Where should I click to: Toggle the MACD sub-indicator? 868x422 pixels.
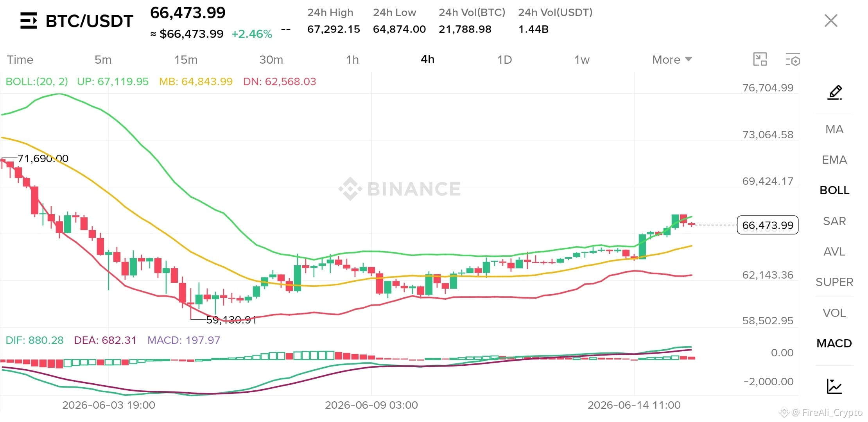point(834,343)
